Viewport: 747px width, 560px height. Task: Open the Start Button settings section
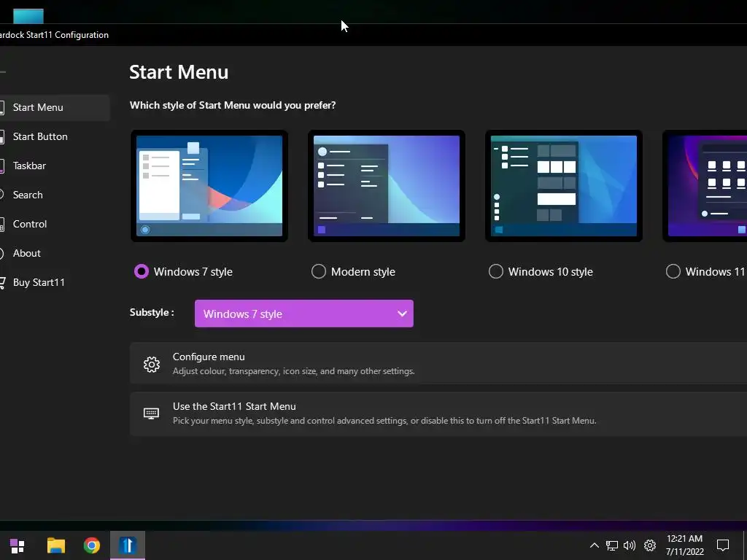click(54, 136)
